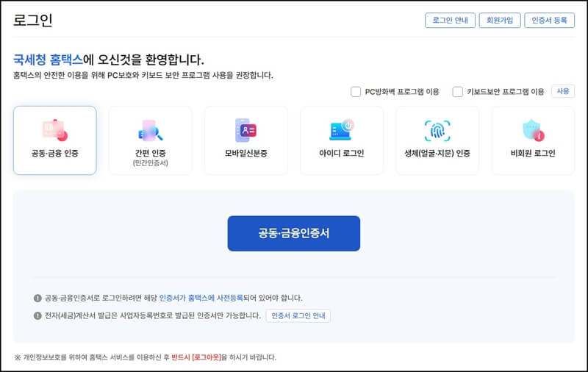Enable PC방화벽 프로그램 이용 checkbox
588x372 pixels.
coord(356,91)
